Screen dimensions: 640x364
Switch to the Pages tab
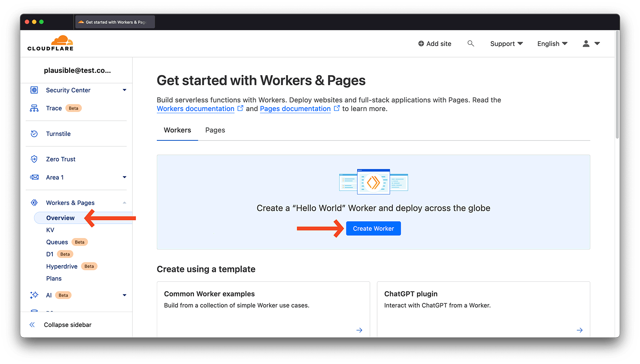[215, 130]
